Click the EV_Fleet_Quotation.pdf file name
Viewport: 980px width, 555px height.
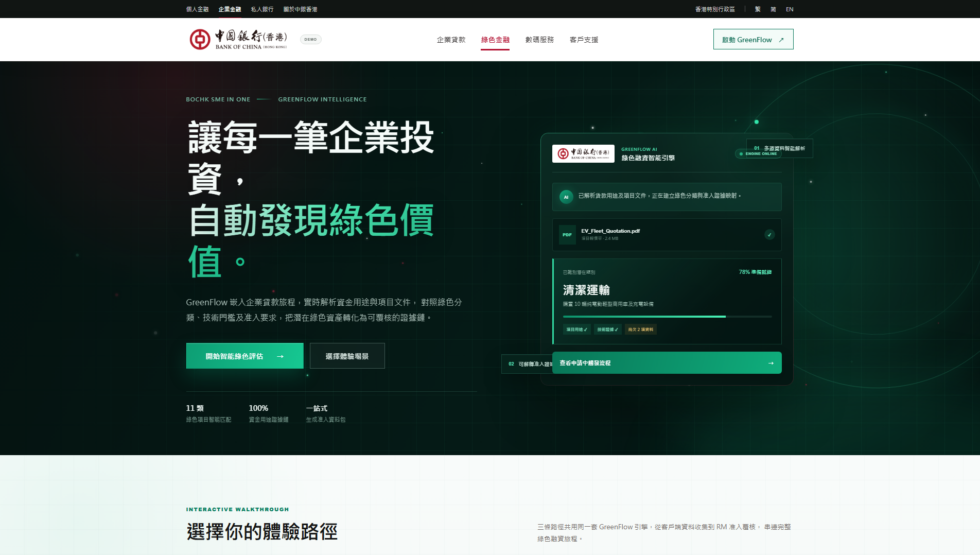coord(610,231)
